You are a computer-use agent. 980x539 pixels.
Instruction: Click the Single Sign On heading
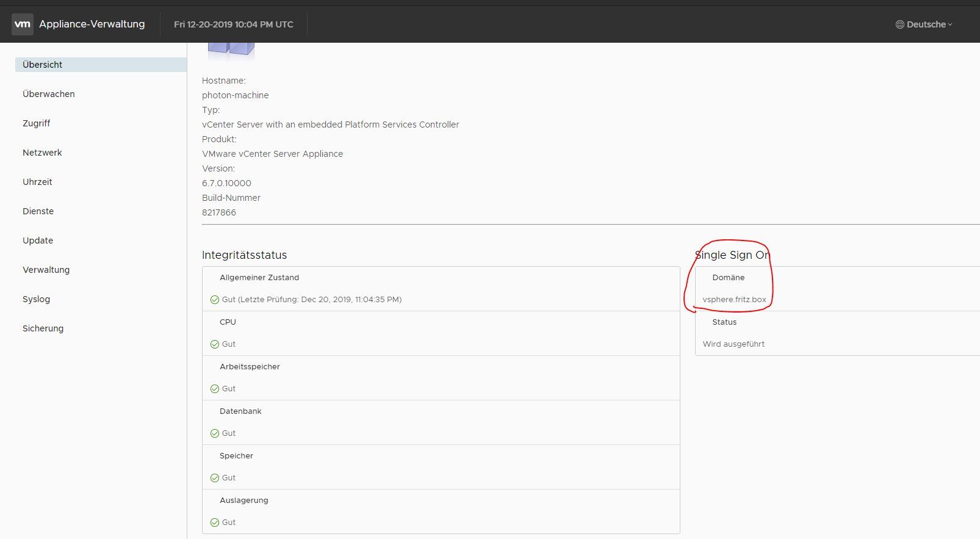click(x=732, y=255)
